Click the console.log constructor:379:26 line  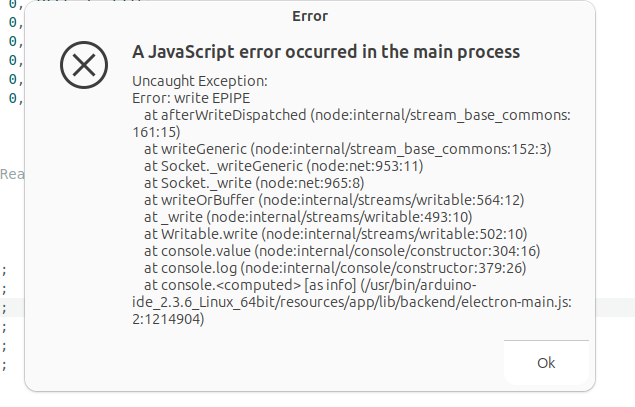[x=335, y=268]
